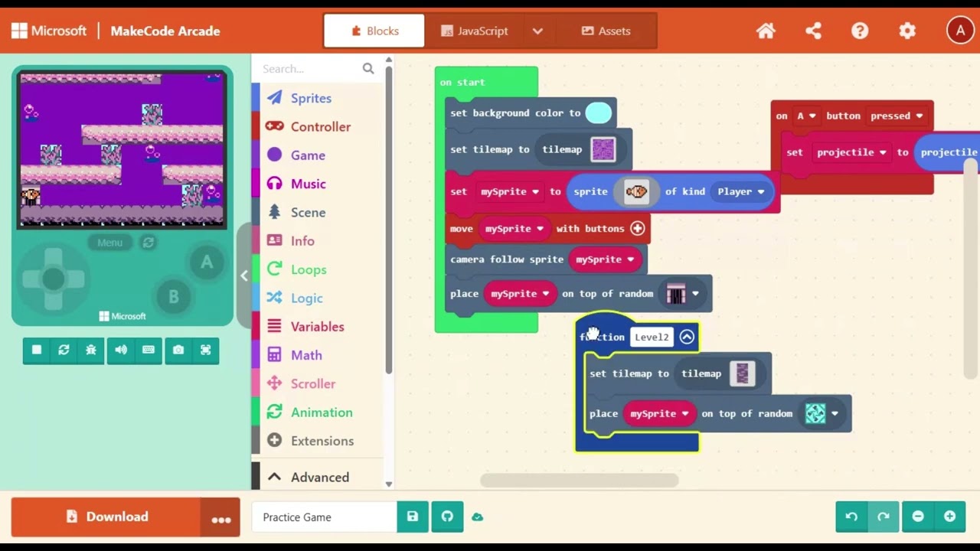Image resolution: width=980 pixels, height=551 pixels.
Task: Open the Home page icon
Action: point(766,31)
